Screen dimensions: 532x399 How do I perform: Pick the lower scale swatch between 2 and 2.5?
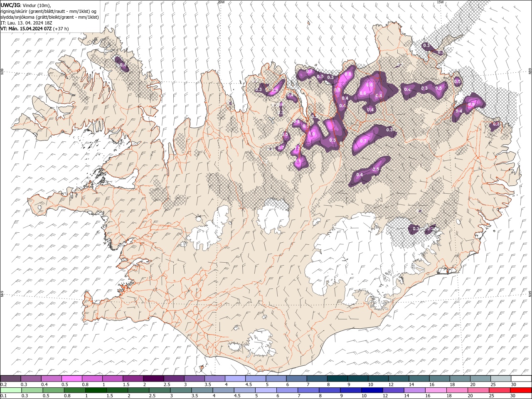pos(138,390)
